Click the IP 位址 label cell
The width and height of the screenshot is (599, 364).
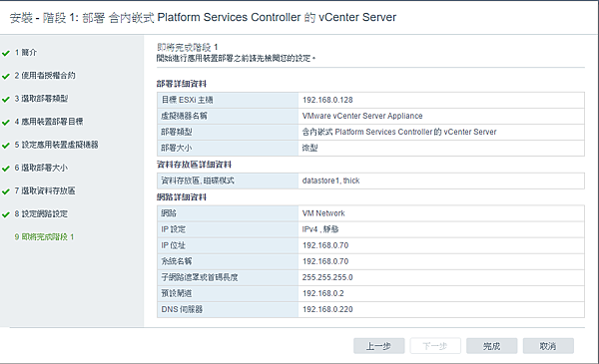pyautogui.click(x=228, y=245)
